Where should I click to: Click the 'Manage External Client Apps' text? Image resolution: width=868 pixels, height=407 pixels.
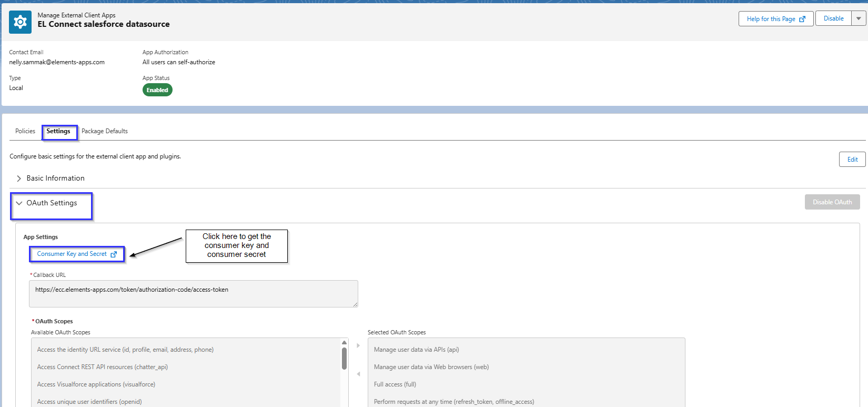click(77, 15)
